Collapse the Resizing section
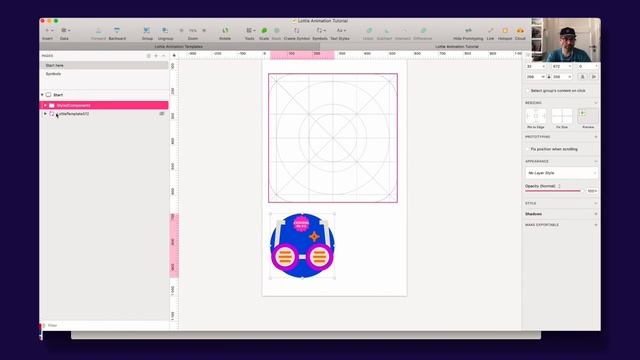The width and height of the screenshot is (640, 360). click(x=596, y=103)
